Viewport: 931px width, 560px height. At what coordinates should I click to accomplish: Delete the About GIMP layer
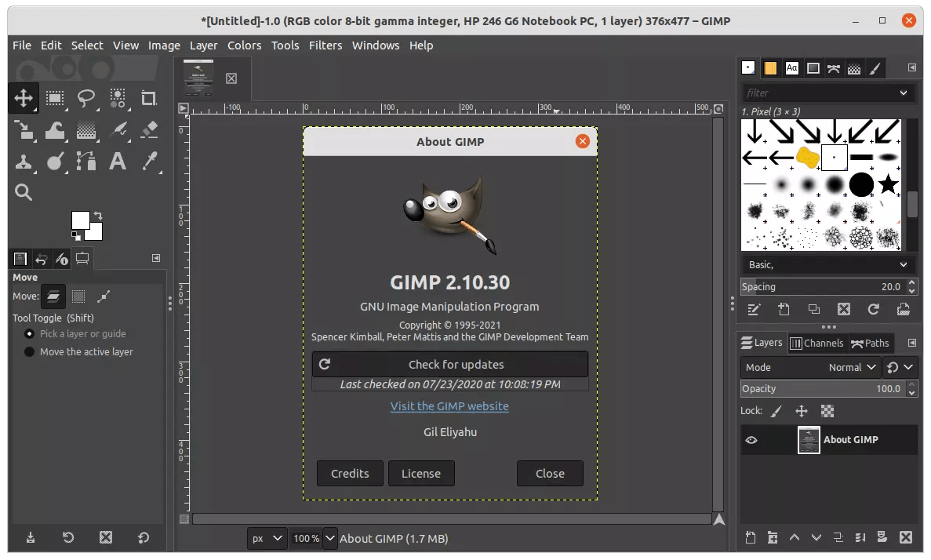(907, 537)
